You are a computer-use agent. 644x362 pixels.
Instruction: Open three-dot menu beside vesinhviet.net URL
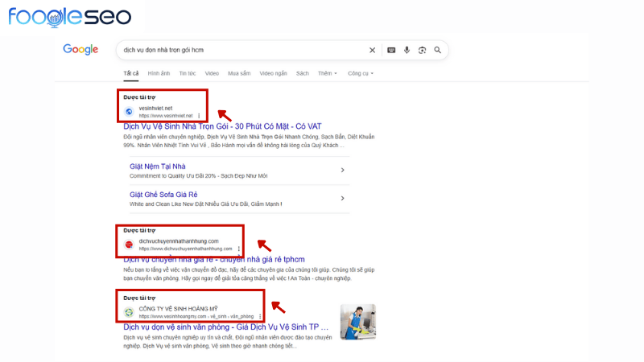click(x=199, y=116)
